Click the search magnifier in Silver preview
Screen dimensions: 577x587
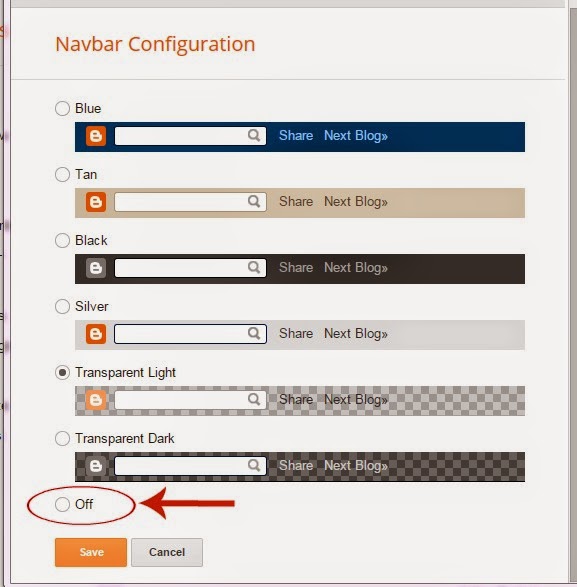click(254, 333)
